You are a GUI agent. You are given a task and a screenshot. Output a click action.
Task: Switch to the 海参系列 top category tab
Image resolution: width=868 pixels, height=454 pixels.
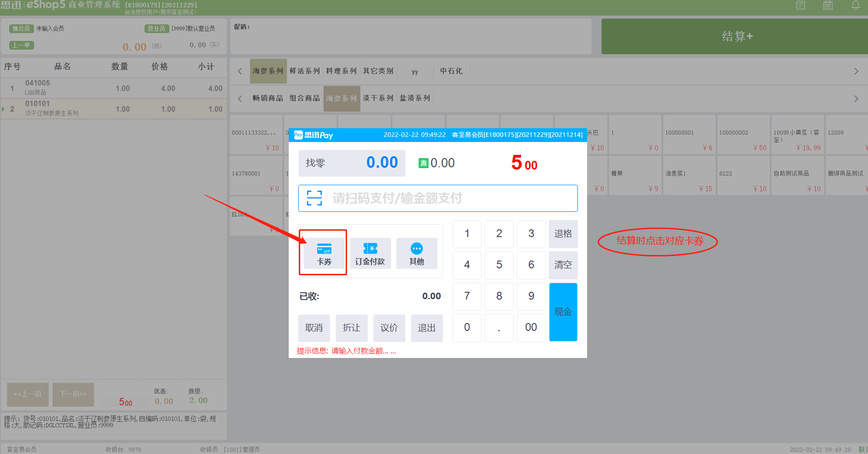[x=268, y=71]
